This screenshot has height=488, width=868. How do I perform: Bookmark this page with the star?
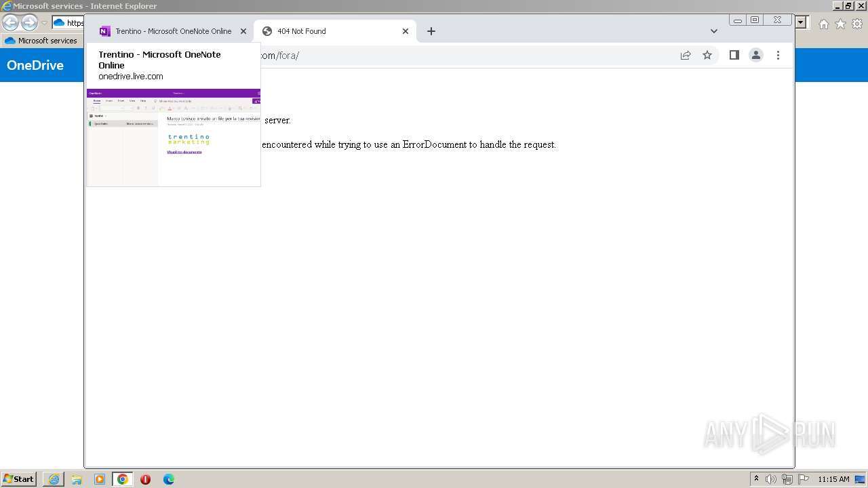tap(707, 56)
